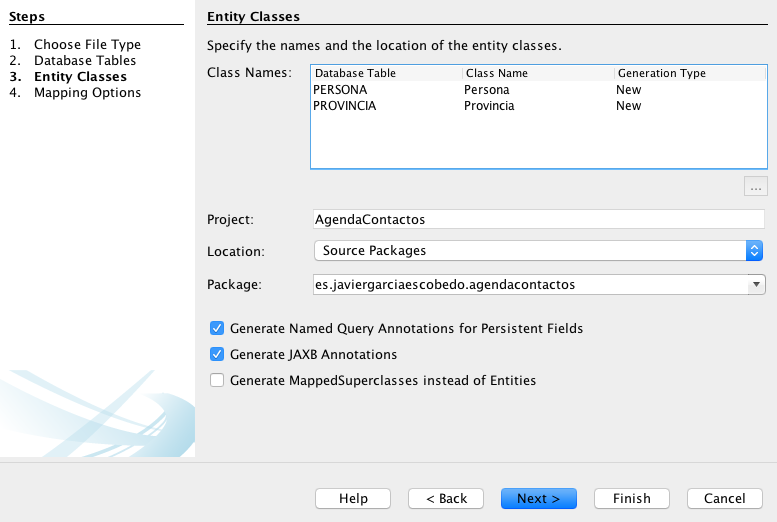Uncheck Generate JAXB Annotations
Viewport: 777px width, 522px height.
(217, 354)
